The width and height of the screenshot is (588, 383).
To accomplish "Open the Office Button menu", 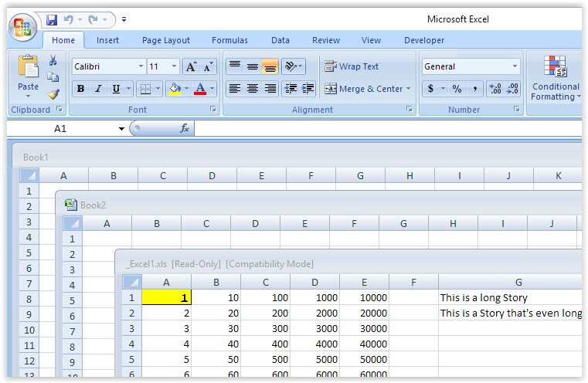I will (22, 27).
